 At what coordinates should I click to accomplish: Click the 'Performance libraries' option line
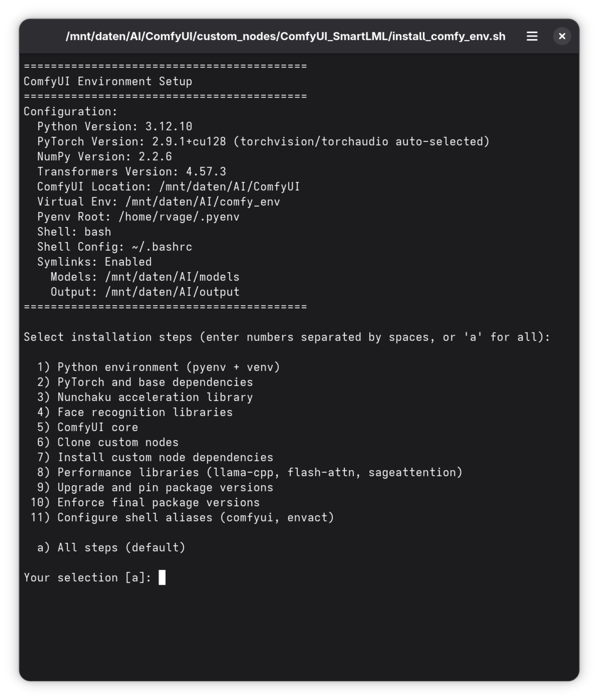tap(250, 472)
